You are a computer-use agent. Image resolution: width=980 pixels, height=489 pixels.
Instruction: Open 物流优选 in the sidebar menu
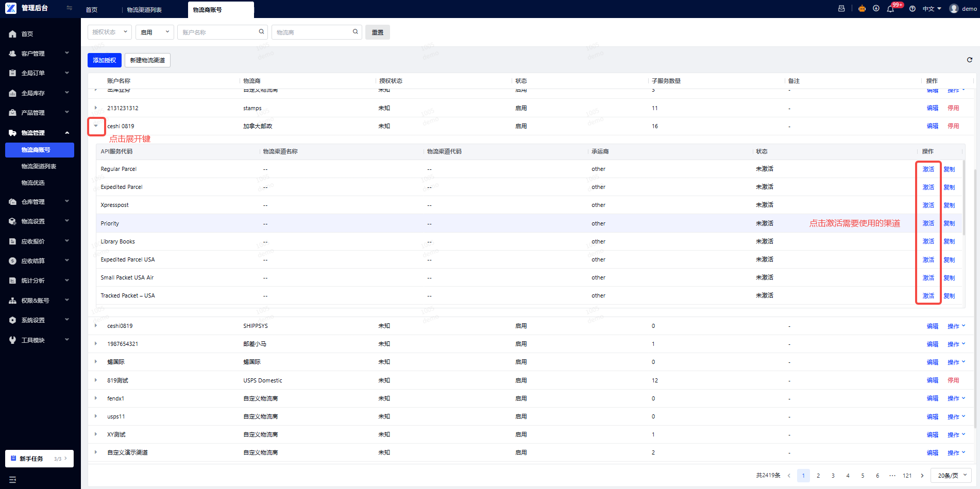point(33,183)
